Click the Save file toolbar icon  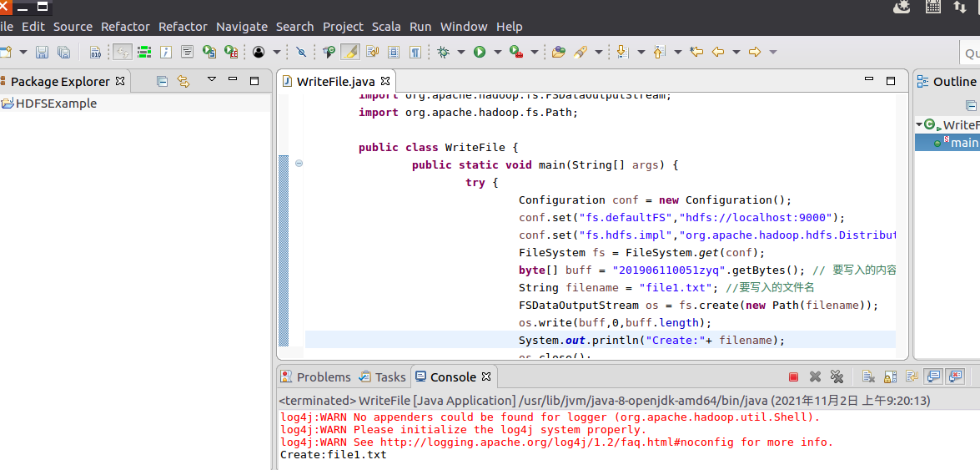coord(42,52)
